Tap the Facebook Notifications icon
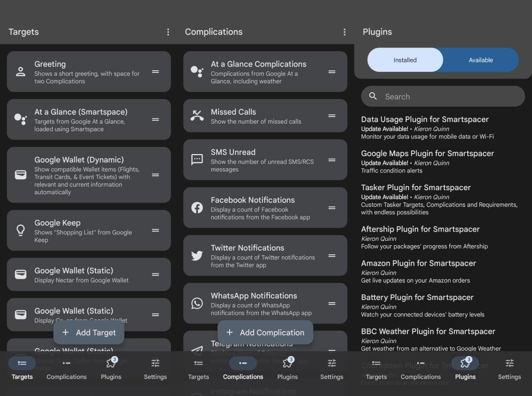 (197, 208)
